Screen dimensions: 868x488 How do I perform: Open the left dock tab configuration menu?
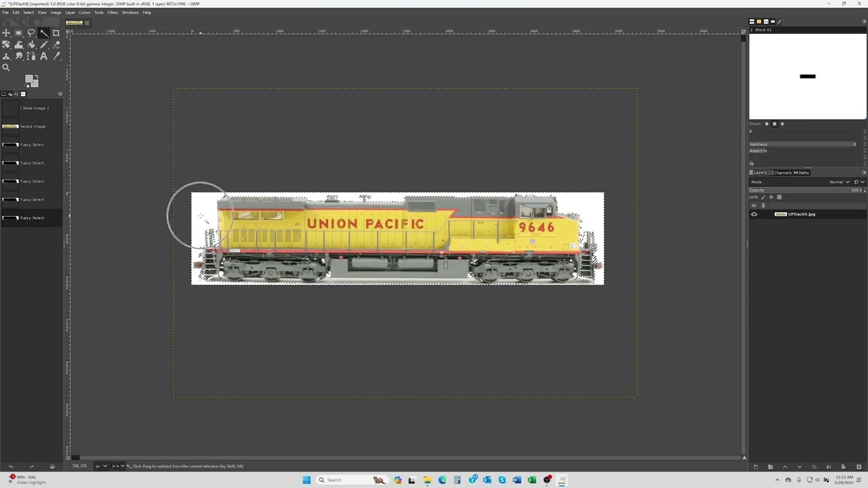click(x=60, y=94)
